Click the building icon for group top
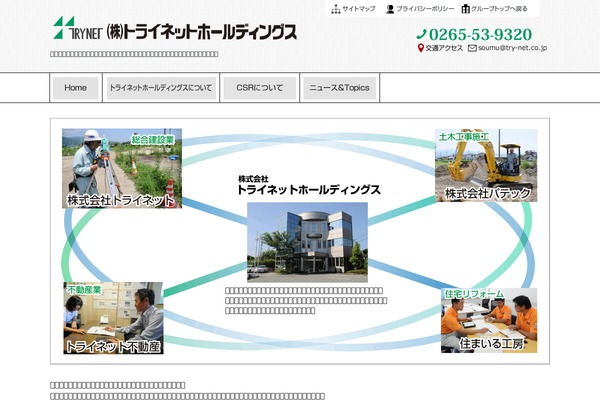 click(x=465, y=8)
